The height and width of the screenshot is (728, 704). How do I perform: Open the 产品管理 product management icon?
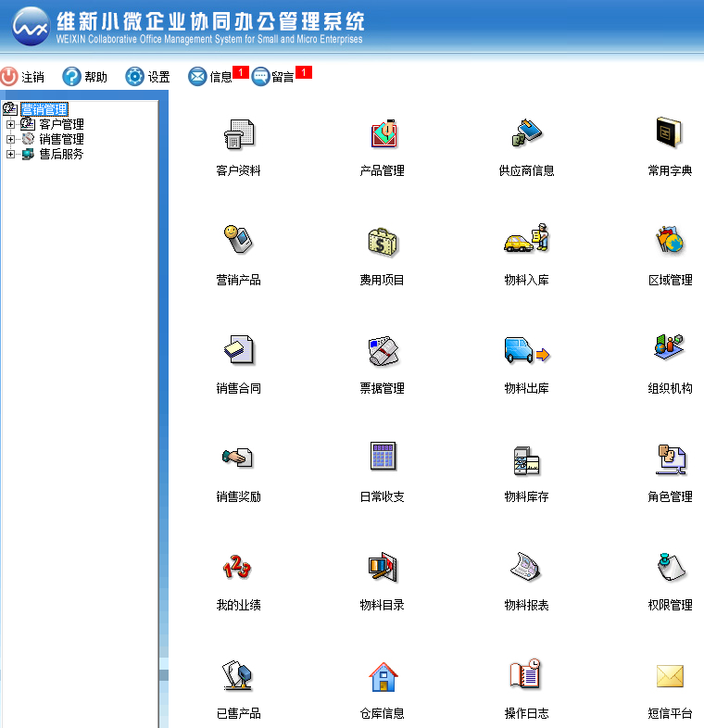tap(383, 135)
